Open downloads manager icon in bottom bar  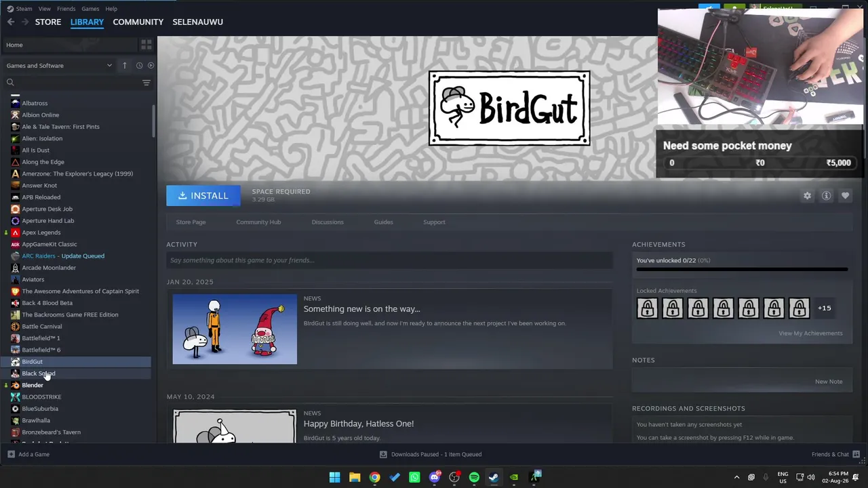pyautogui.click(x=383, y=454)
